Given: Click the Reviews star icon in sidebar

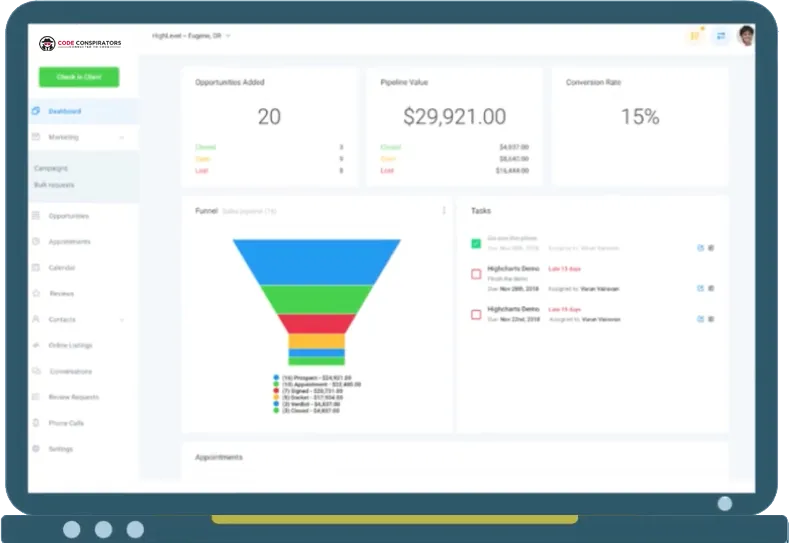Looking at the screenshot, I should point(36,293).
